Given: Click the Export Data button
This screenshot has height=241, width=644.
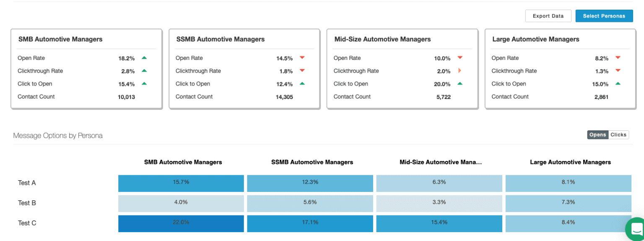Looking at the screenshot, I should pyautogui.click(x=548, y=16).
